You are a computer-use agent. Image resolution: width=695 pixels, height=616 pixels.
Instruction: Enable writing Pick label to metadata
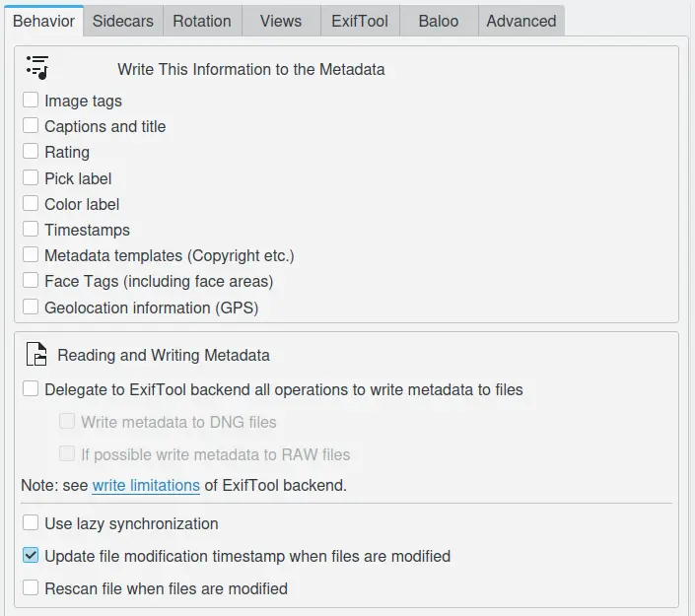[31, 178]
